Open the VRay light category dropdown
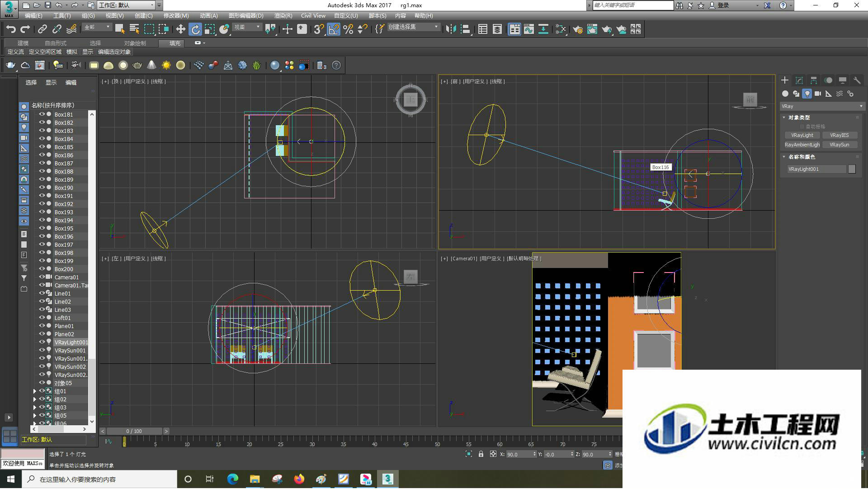 pyautogui.click(x=822, y=106)
